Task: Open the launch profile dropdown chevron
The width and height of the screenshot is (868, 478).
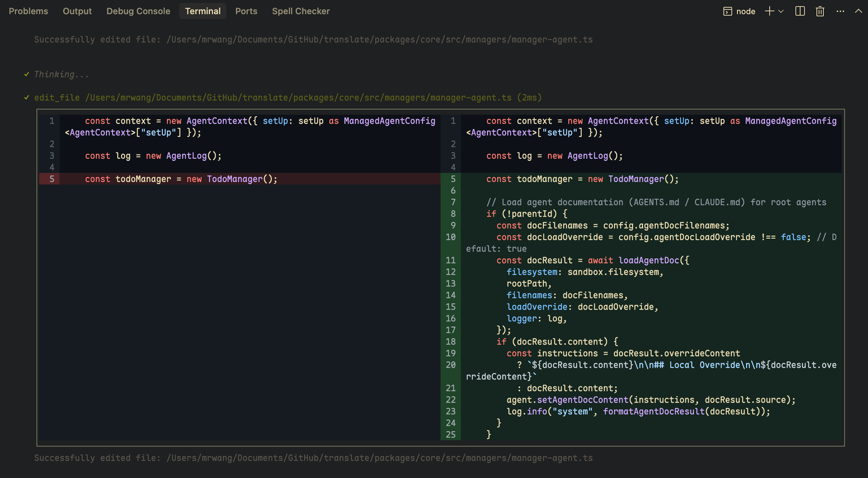Action: click(x=781, y=11)
